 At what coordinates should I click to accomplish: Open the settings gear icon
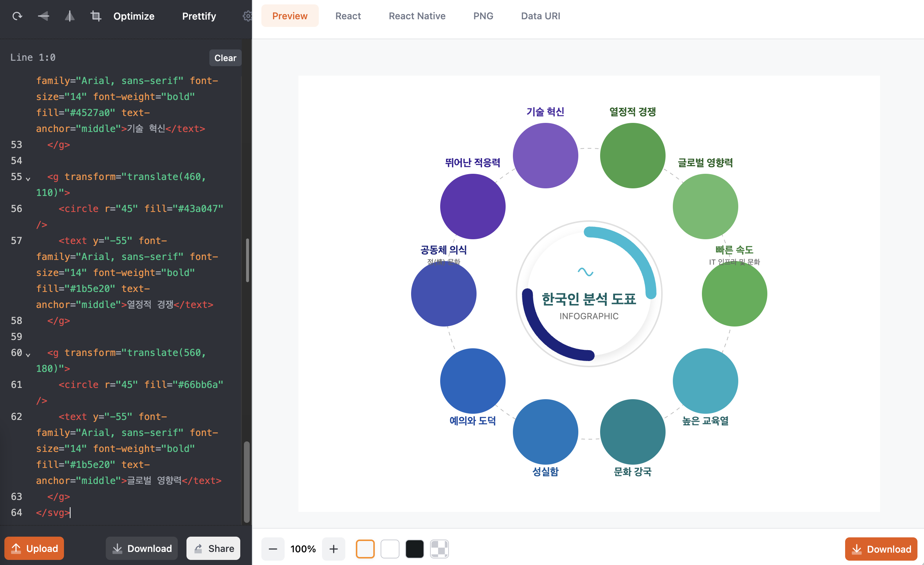click(247, 16)
